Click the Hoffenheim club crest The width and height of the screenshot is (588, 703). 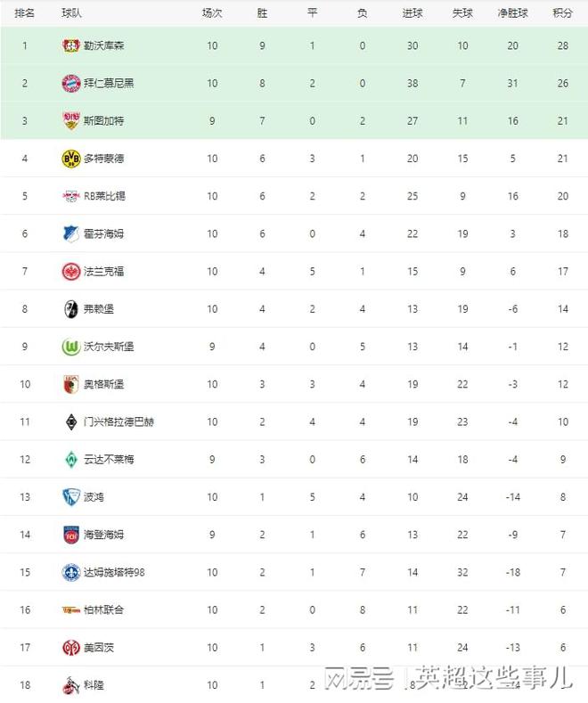pos(70,233)
